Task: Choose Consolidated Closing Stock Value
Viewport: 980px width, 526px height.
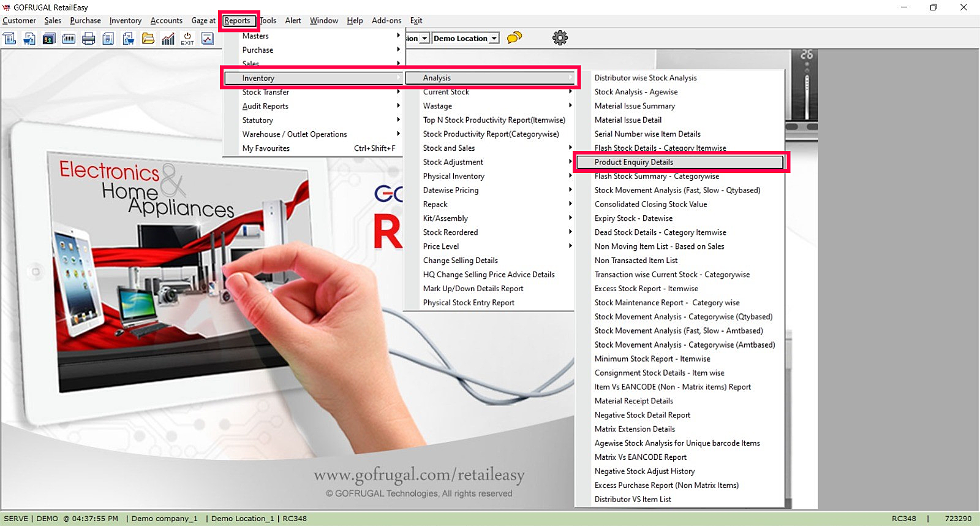Action: (x=680, y=205)
